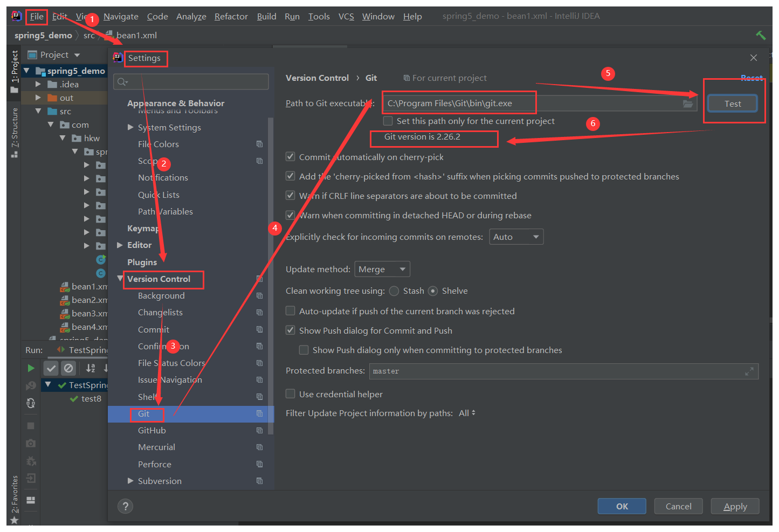Click toggle auto-test icon in Run panel
779x532 pixels.
[x=31, y=403]
